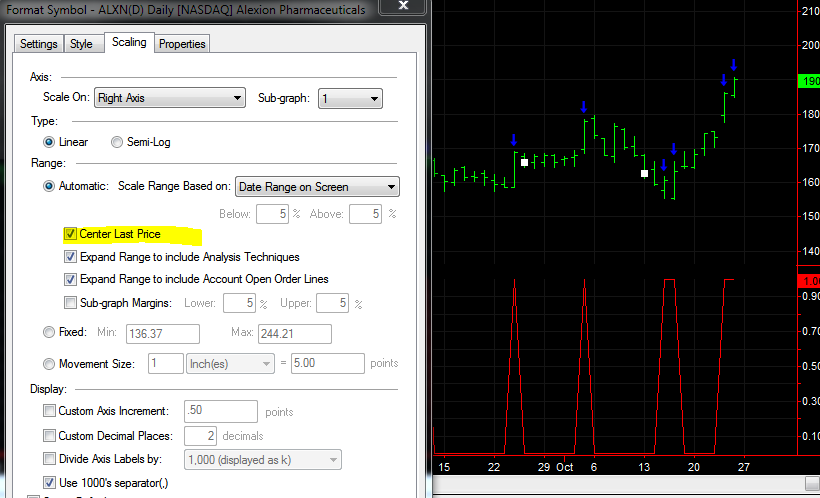This screenshot has width=820, height=498.
Task: Open the Properties tab
Action: click(182, 44)
